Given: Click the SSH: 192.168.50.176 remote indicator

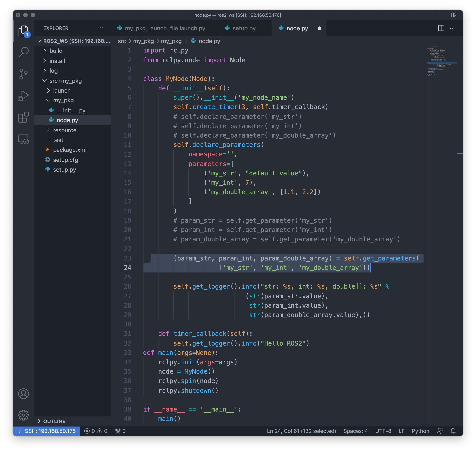Looking at the screenshot, I should [x=47, y=431].
